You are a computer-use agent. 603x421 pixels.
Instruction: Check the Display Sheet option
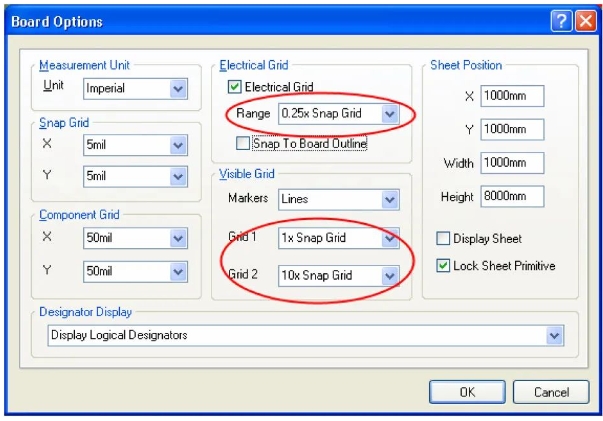[444, 239]
